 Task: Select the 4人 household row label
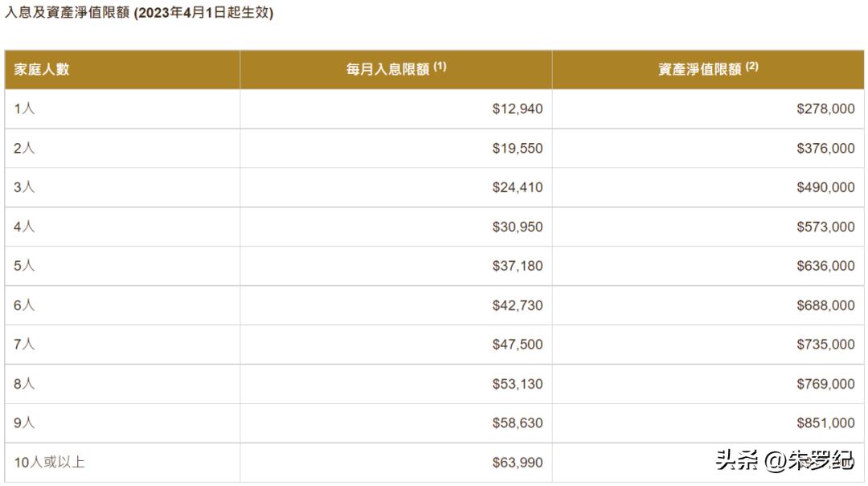coord(25,227)
